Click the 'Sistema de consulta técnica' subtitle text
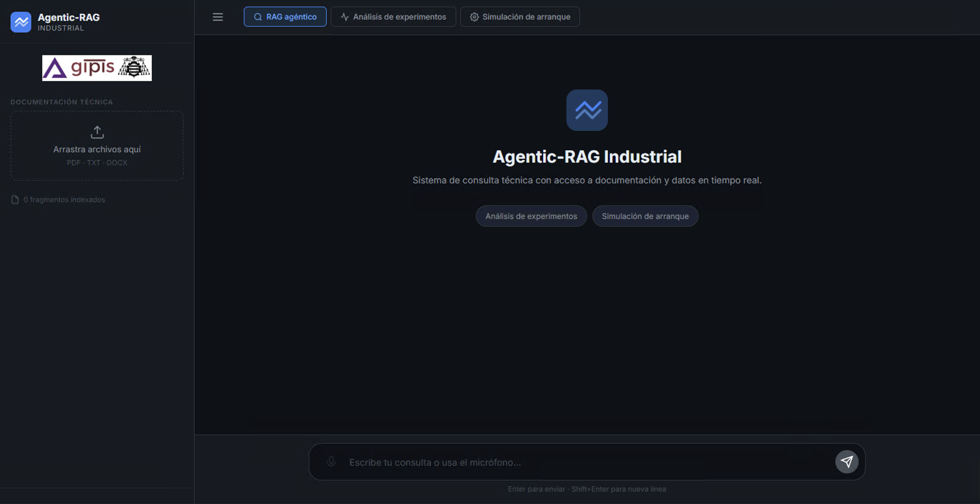 (x=587, y=180)
